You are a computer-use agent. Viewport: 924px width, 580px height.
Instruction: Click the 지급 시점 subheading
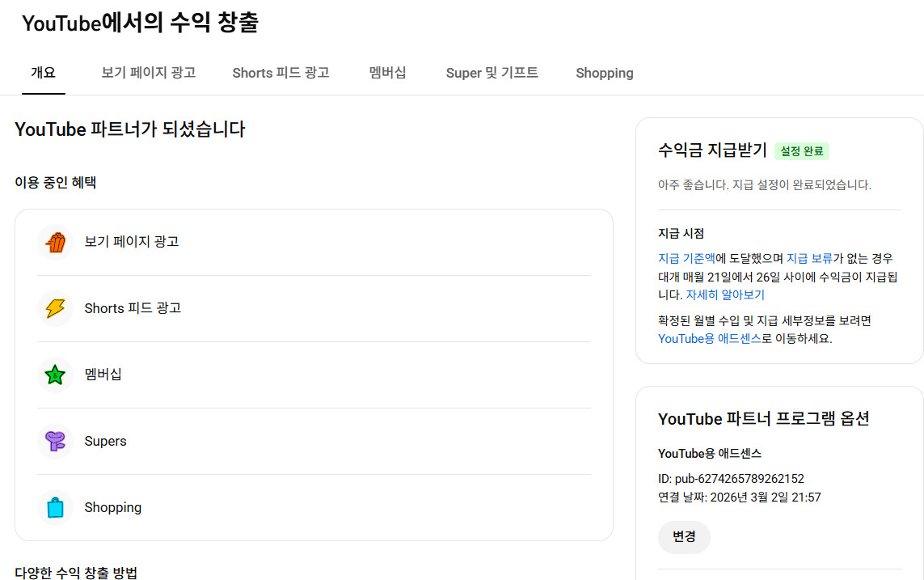point(681,234)
